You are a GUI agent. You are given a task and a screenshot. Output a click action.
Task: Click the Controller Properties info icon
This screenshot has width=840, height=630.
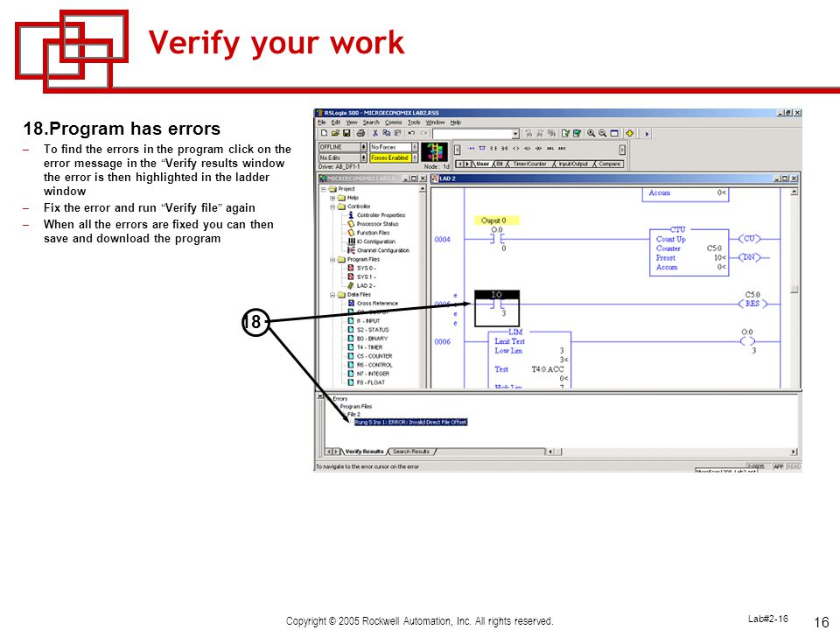pyautogui.click(x=351, y=215)
